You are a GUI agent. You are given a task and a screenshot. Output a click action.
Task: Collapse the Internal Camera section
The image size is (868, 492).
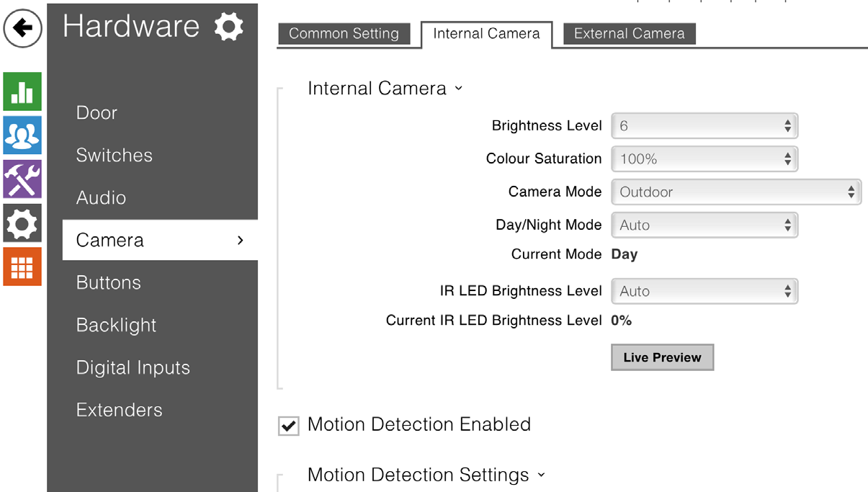pyautogui.click(x=458, y=89)
